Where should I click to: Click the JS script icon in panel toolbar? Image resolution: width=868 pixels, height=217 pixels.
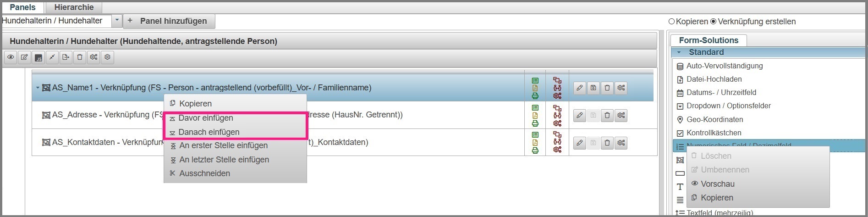coord(38,57)
